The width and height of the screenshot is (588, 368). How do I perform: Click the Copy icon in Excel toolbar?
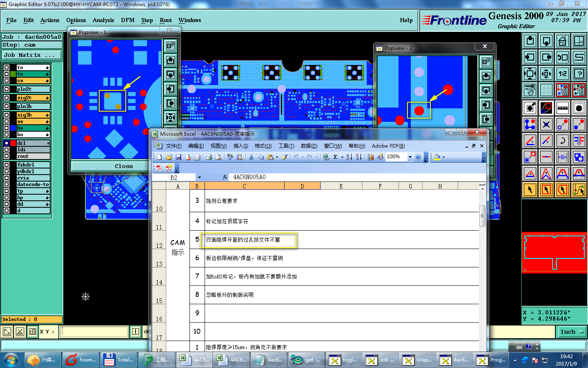point(261,157)
